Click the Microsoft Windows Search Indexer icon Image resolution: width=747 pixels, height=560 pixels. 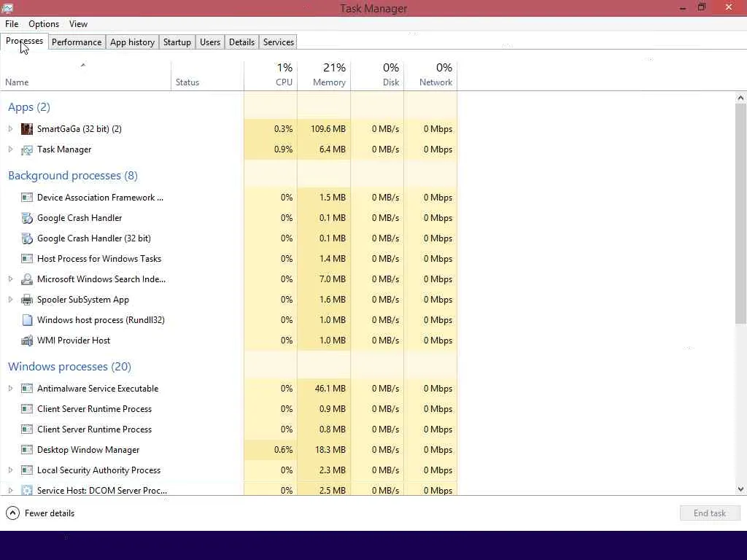[x=27, y=279]
